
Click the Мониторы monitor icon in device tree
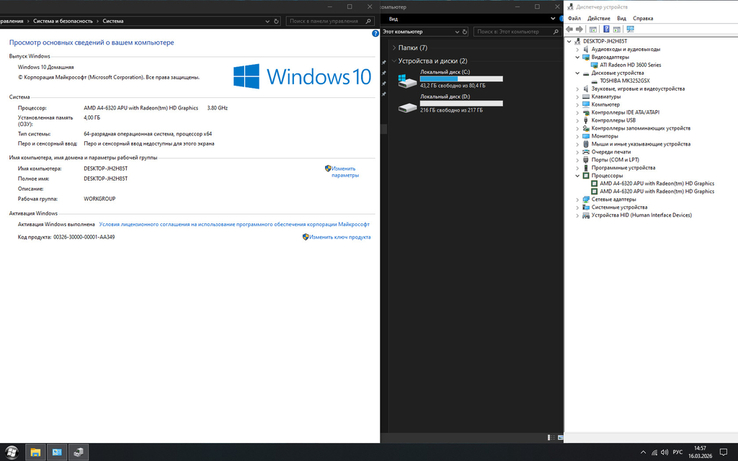coord(586,136)
